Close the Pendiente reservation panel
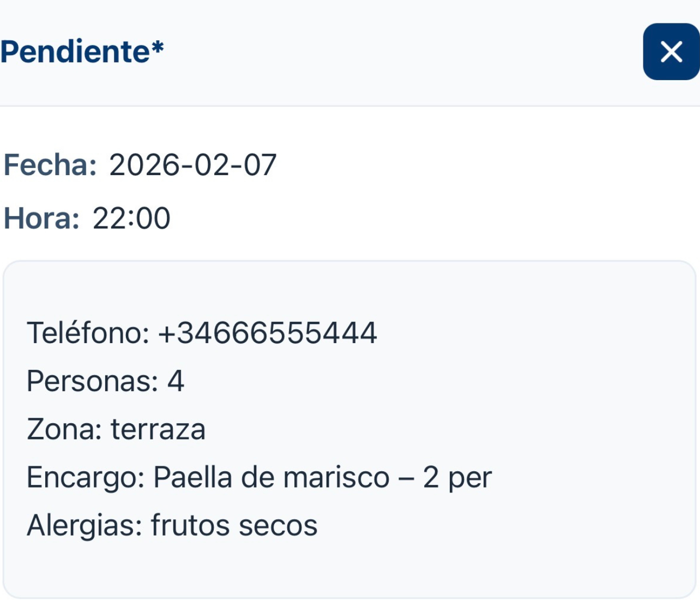Image resolution: width=700 pixels, height=600 pixels. [x=671, y=52]
